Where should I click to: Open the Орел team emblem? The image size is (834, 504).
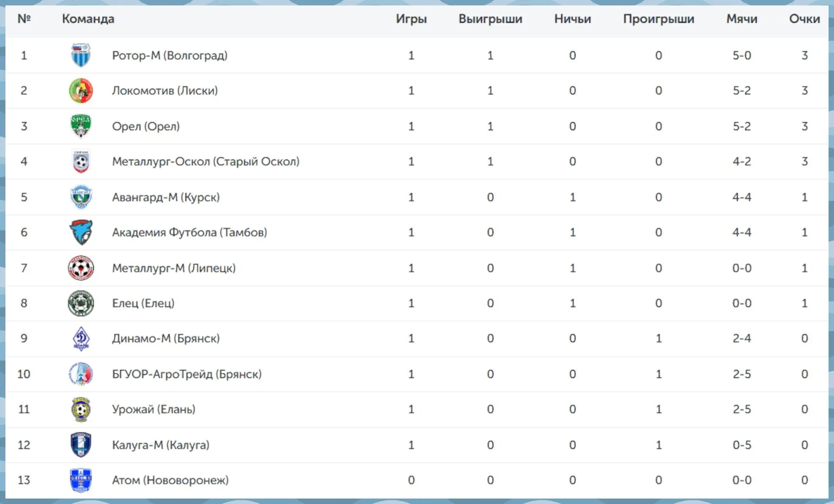tap(81, 126)
